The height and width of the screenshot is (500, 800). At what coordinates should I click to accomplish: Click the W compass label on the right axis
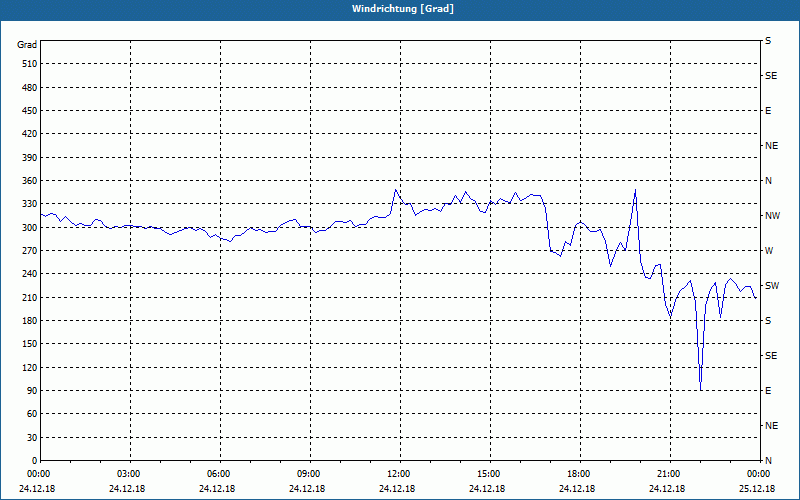coord(769,251)
